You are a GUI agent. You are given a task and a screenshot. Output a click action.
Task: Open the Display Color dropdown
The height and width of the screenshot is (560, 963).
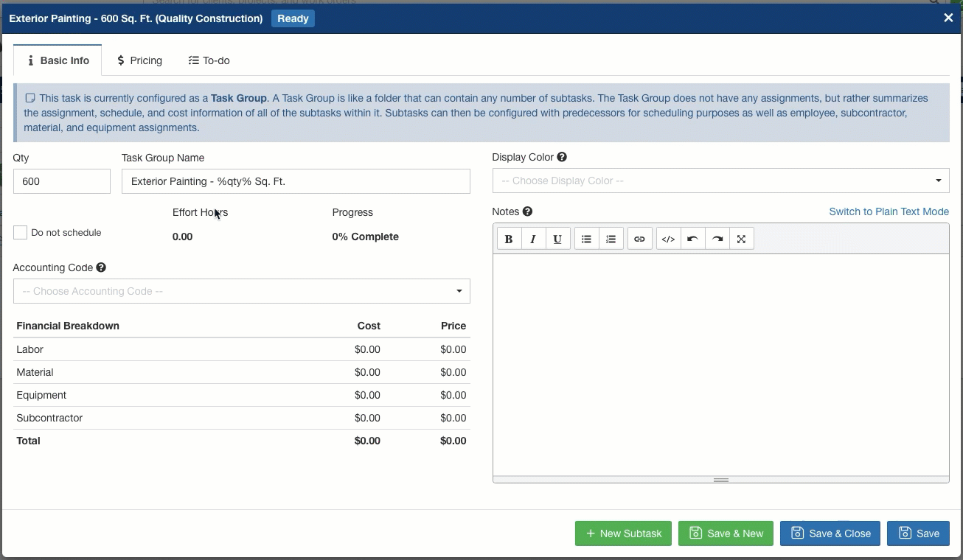point(720,181)
